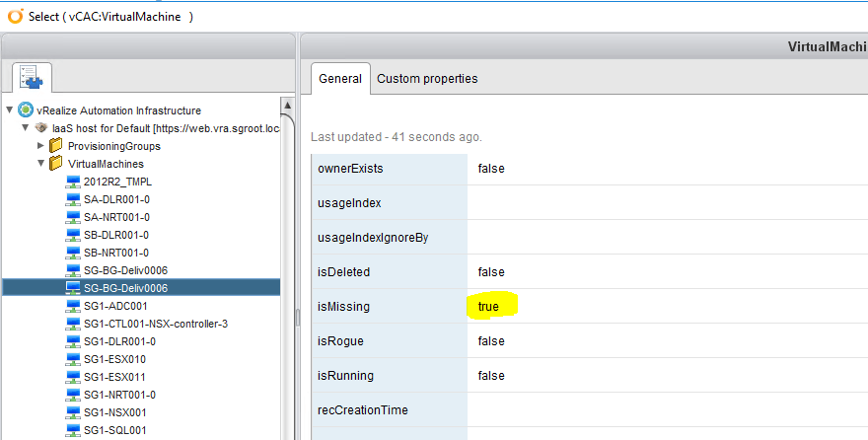Click the false value of isRogue
Image resolution: width=868 pixels, height=440 pixels.
pos(491,341)
